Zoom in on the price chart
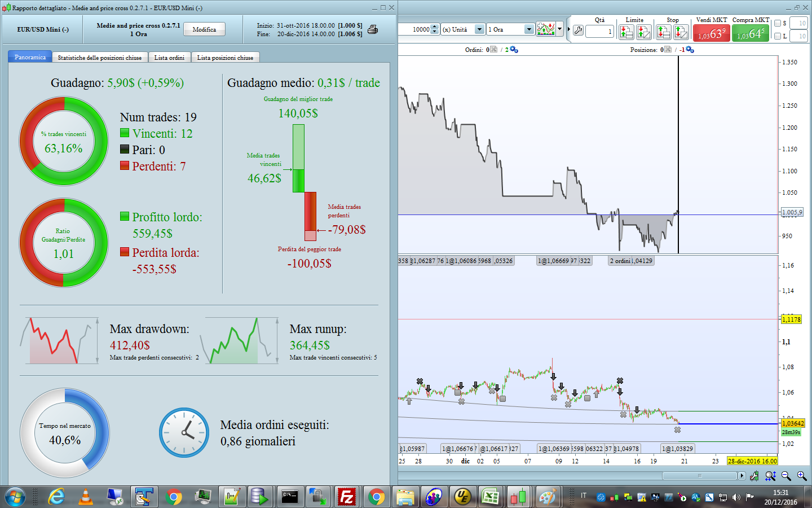The image size is (812, 508). 802,476
